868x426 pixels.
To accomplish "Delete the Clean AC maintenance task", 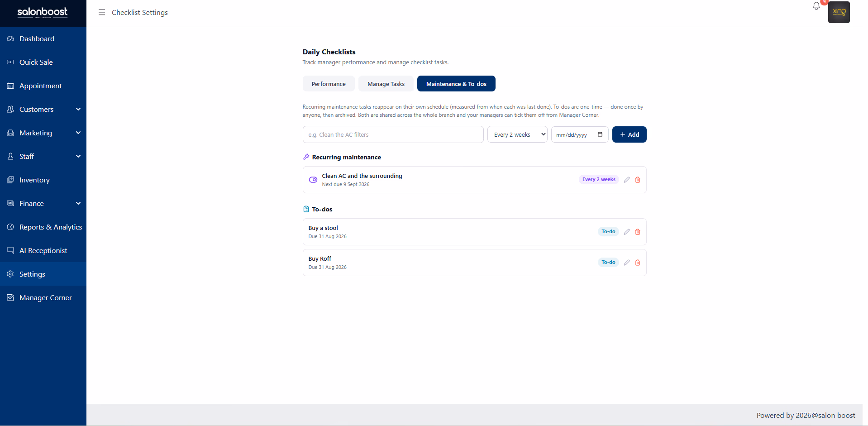I will [638, 180].
